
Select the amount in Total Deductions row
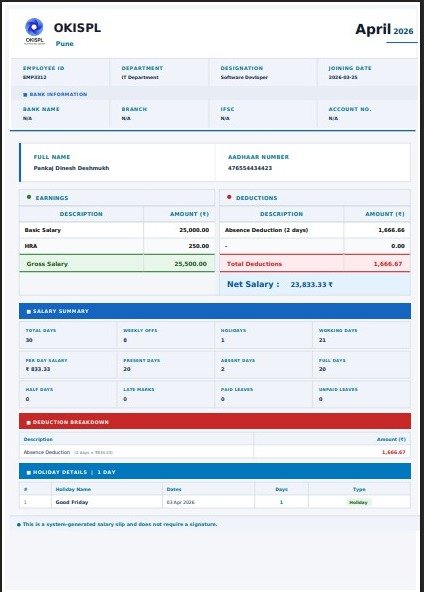[x=388, y=264]
